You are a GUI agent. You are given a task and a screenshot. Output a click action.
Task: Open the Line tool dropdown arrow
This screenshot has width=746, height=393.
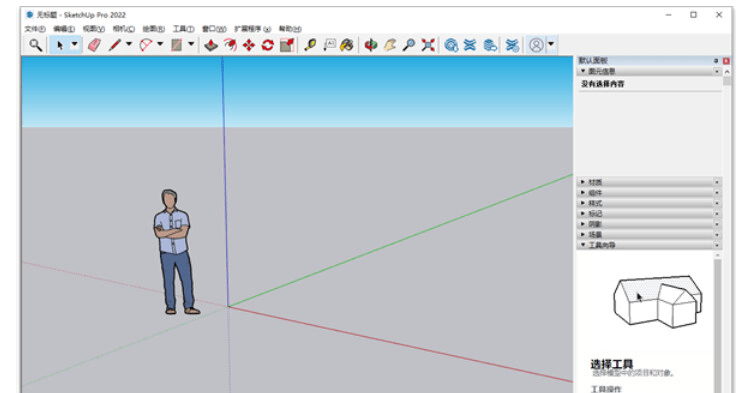pos(129,44)
